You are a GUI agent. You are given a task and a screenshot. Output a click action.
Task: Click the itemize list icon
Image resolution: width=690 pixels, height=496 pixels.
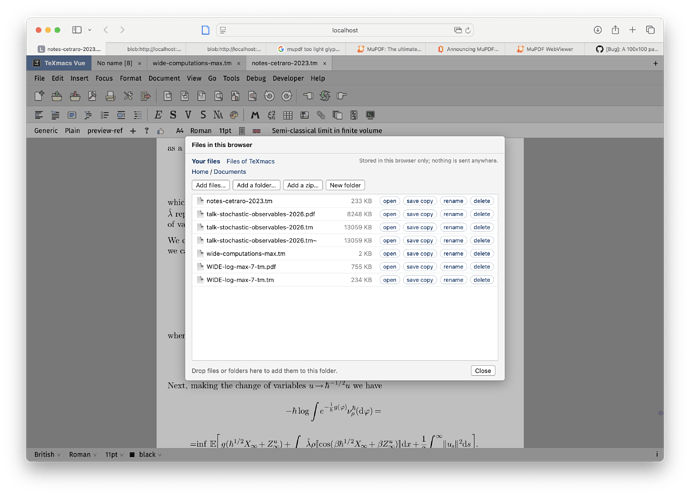pyautogui.click(x=105, y=115)
